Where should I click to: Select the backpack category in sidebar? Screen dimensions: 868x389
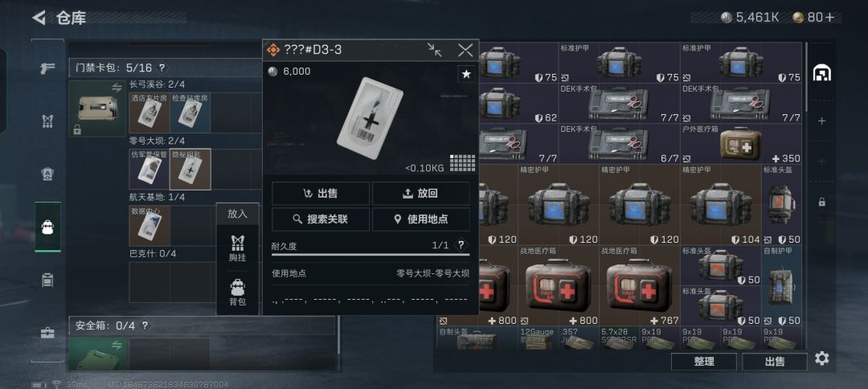tap(47, 227)
